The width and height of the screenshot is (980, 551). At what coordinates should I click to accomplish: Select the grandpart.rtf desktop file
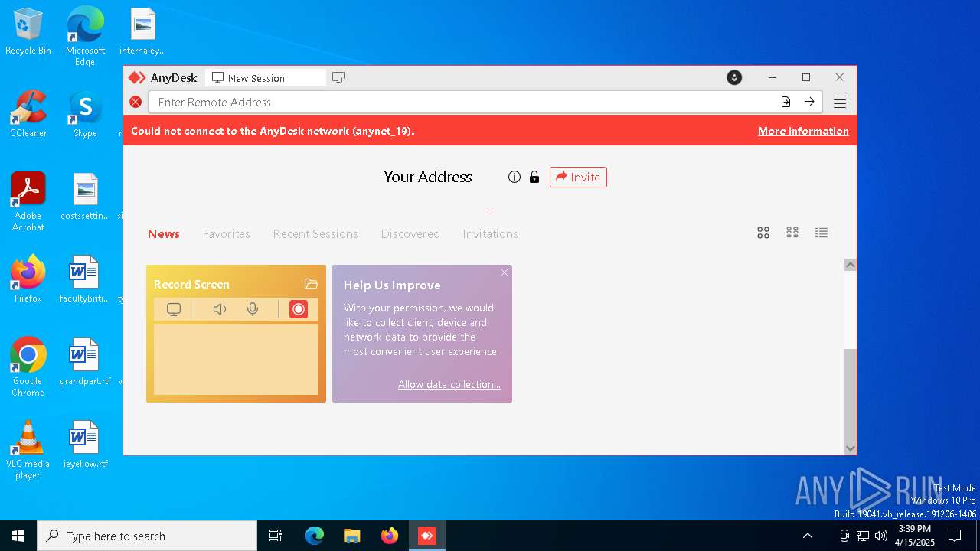85,362
